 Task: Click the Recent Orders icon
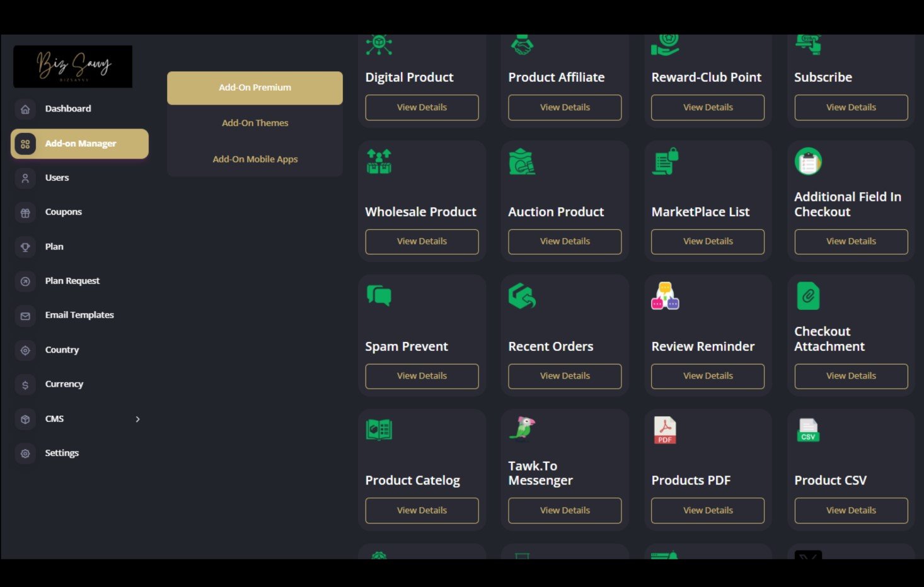pyautogui.click(x=522, y=296)
